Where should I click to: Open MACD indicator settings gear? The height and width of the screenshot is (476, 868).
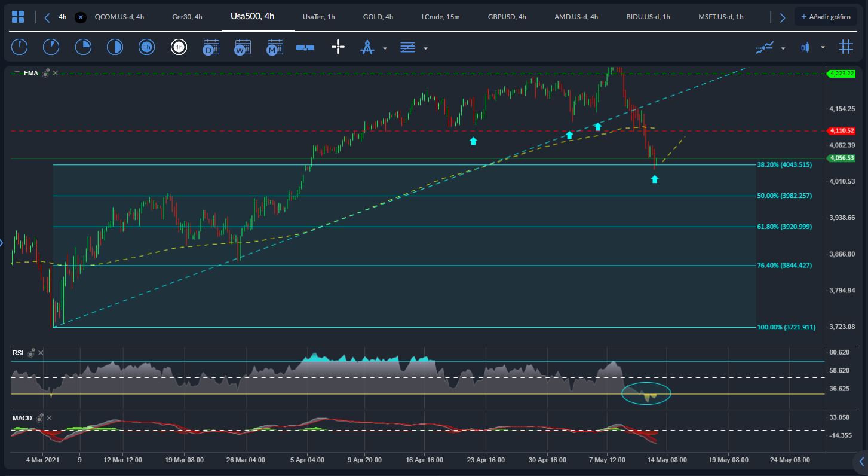pos(39,418)
